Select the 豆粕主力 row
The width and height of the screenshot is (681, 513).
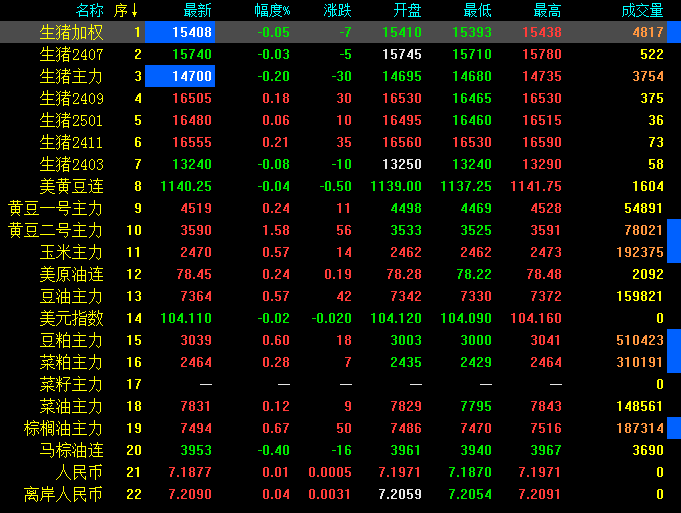(x=340, y=341)
